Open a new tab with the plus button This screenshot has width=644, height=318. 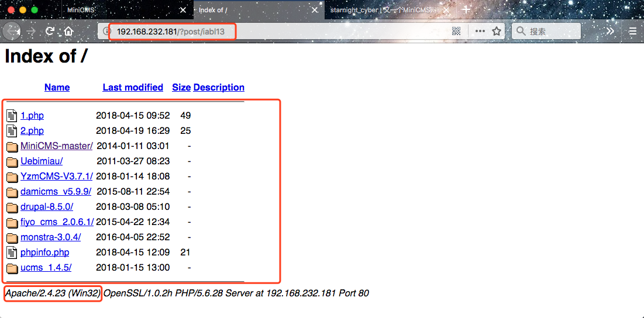(466, 10)
